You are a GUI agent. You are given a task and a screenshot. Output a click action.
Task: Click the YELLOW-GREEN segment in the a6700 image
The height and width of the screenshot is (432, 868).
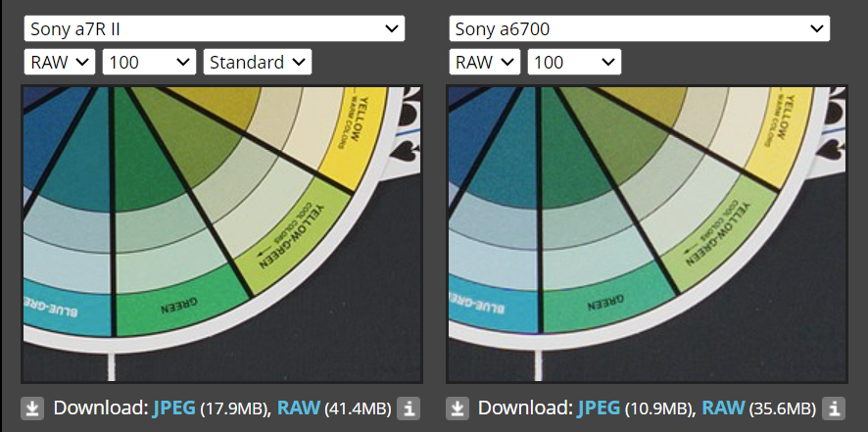(710, 235)
